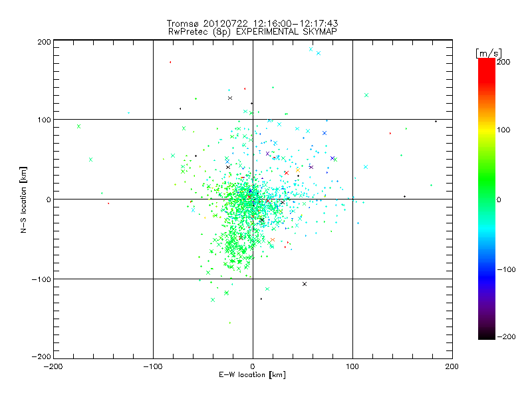Viewport: 532px width, 399px height.
Task: Click the red dot near 137 km east, 82 km north
Action: point(390,134)
